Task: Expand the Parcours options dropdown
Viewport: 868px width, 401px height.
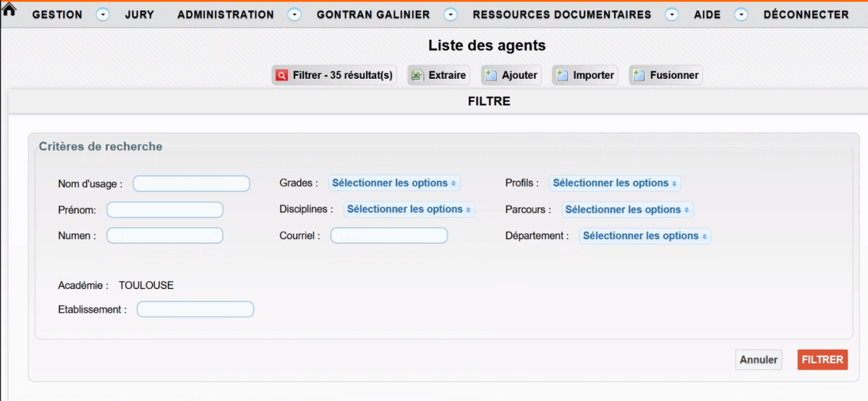Action: pyautogui.click(x=627, y=210)
